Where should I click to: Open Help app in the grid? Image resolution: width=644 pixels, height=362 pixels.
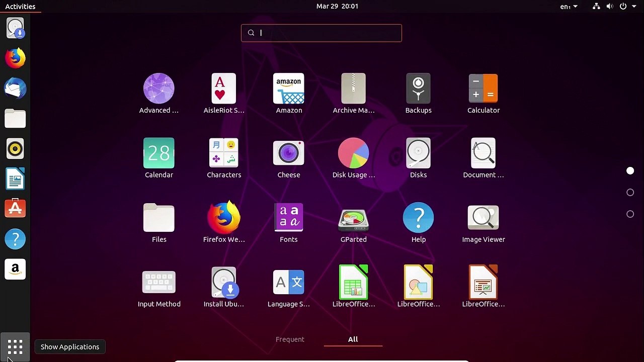coord(419,223)
